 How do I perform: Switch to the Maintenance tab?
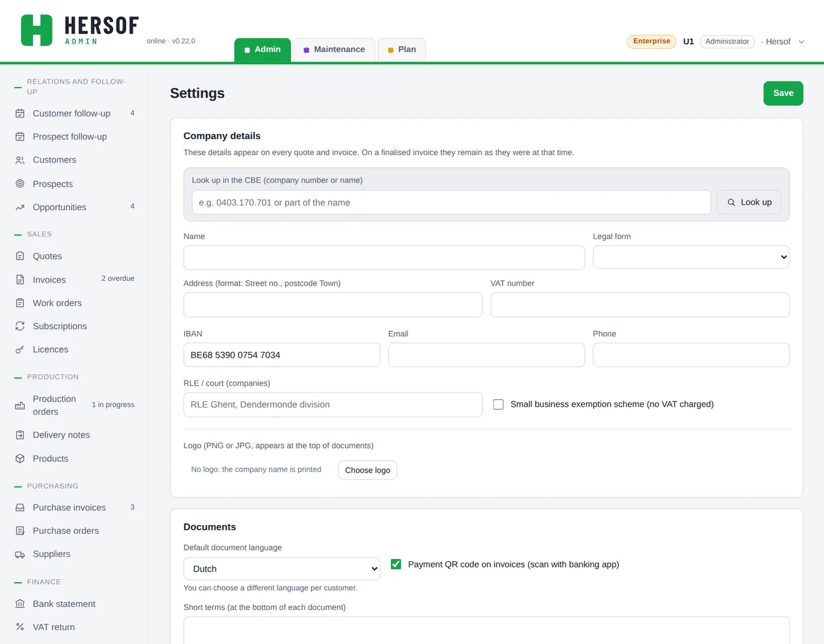click(x=334, y=49)
